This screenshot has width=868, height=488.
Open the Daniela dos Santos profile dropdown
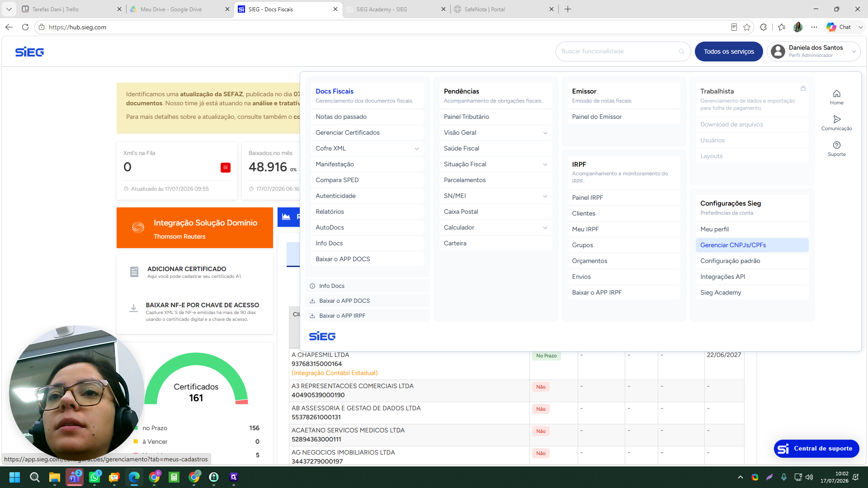click(x=814, y=52)
